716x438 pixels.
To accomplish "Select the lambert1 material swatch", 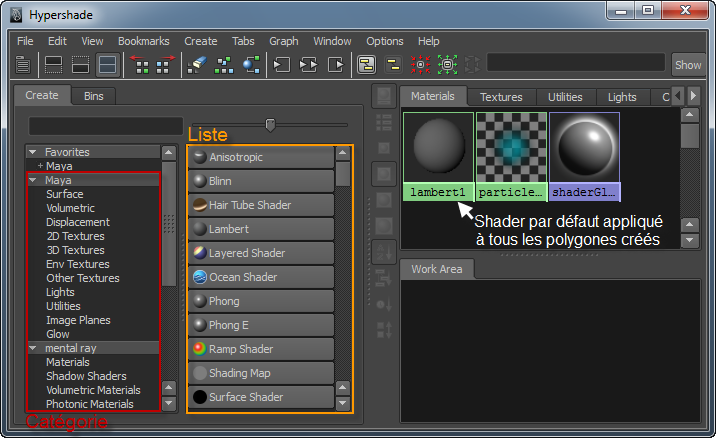I will pos(438,156).
